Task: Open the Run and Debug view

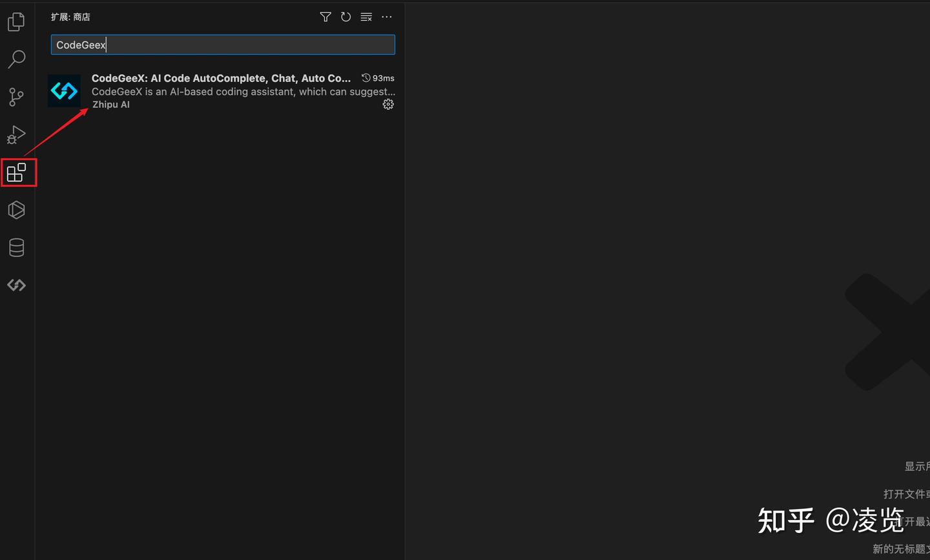Action: coord(16,134)
